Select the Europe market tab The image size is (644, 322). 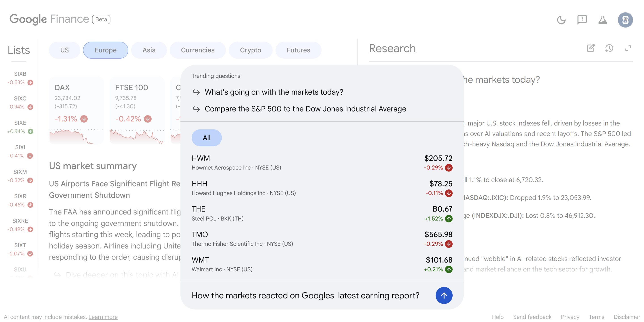106,50
